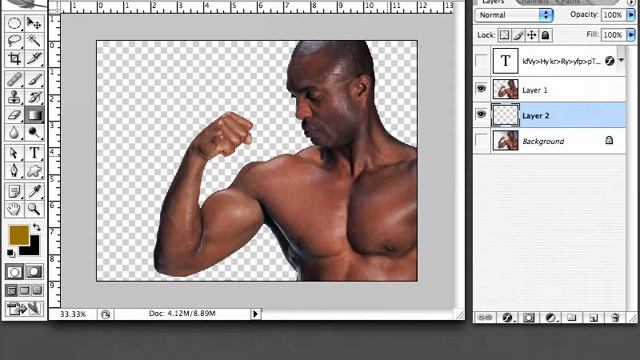Select the Background layer row
The height and width of the screenshot is (360, 640).
559,141
